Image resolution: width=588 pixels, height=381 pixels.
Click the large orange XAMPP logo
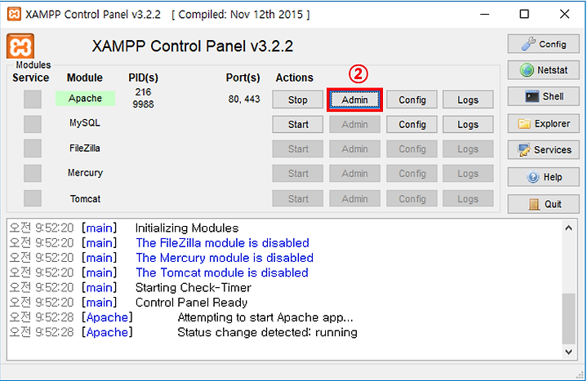(20, 46)
